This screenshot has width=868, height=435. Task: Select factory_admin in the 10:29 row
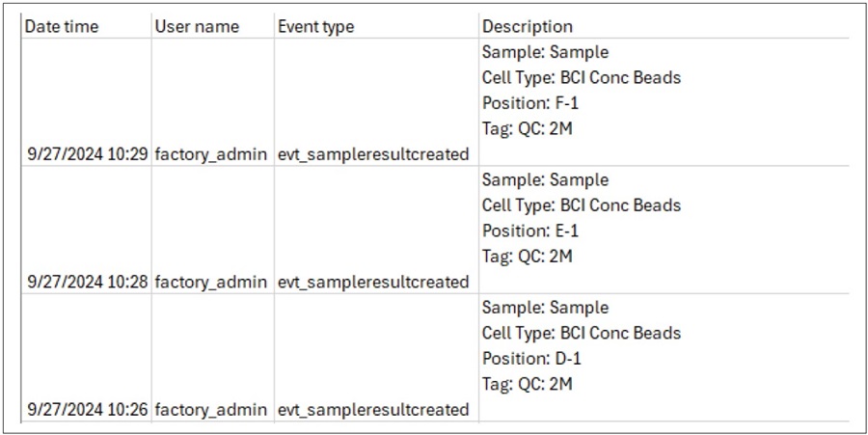(210, 154)
